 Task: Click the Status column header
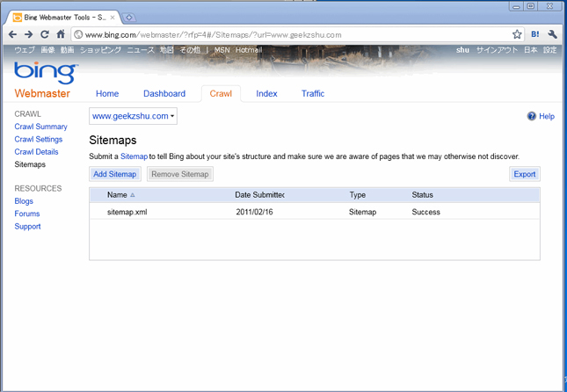pos(422,195)
